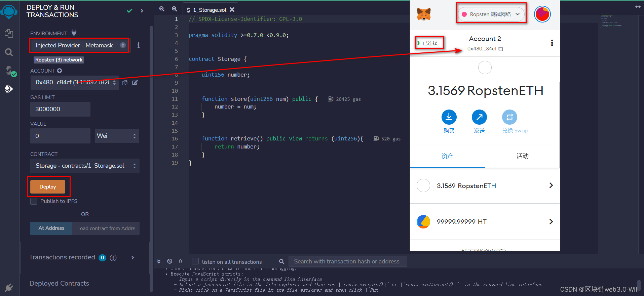This screenshot has height=296, width=644.
Task: Click the Ropsten (3) network badge
Action: 59,60
